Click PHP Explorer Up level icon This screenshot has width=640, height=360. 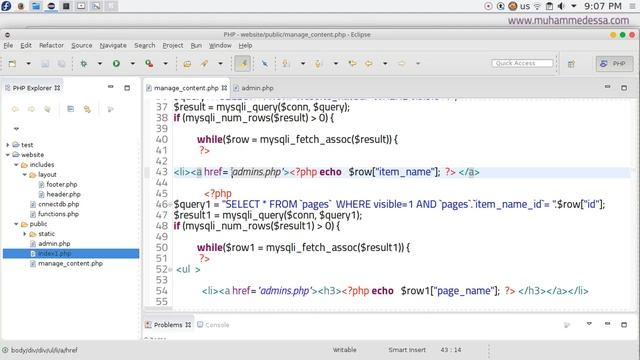pos(47,109)
